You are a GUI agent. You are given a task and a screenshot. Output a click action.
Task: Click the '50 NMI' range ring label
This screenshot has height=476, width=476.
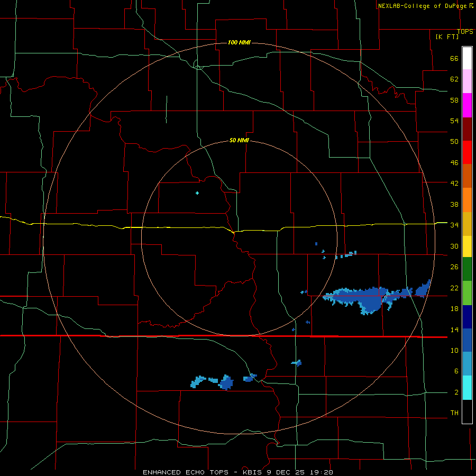coord(239,140)
